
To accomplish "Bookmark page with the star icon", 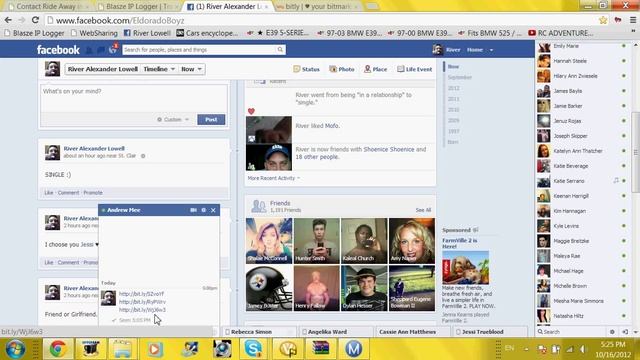I will pos(603,20).
